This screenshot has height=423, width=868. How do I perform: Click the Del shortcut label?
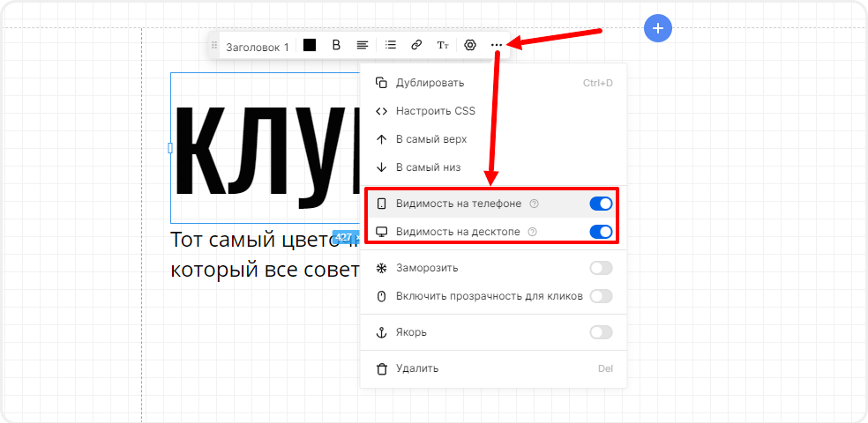tap(606, 369)
